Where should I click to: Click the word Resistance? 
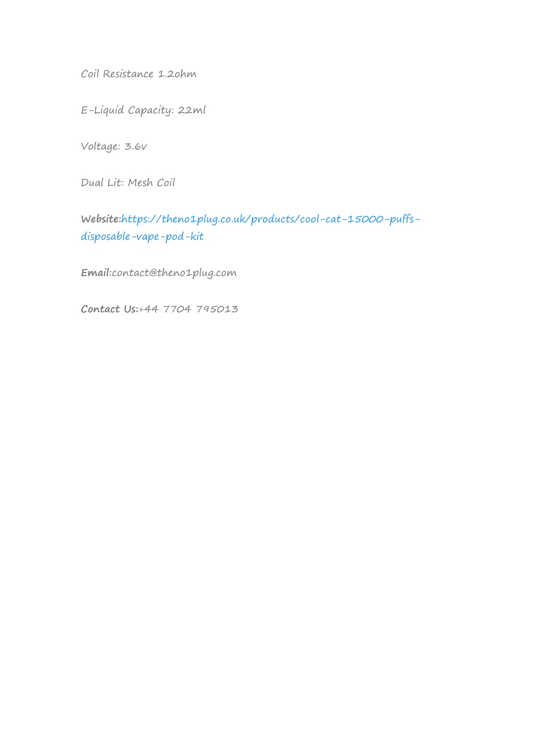(x=128, y=74)
